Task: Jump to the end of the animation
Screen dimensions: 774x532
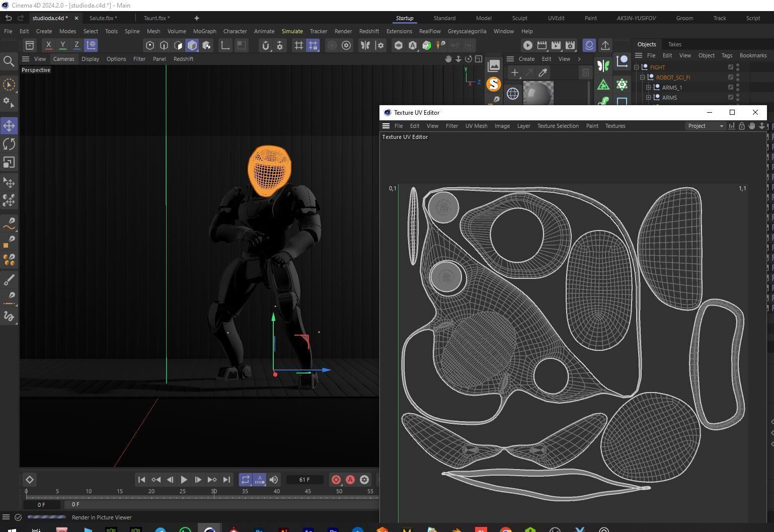Action: (226, 480)
